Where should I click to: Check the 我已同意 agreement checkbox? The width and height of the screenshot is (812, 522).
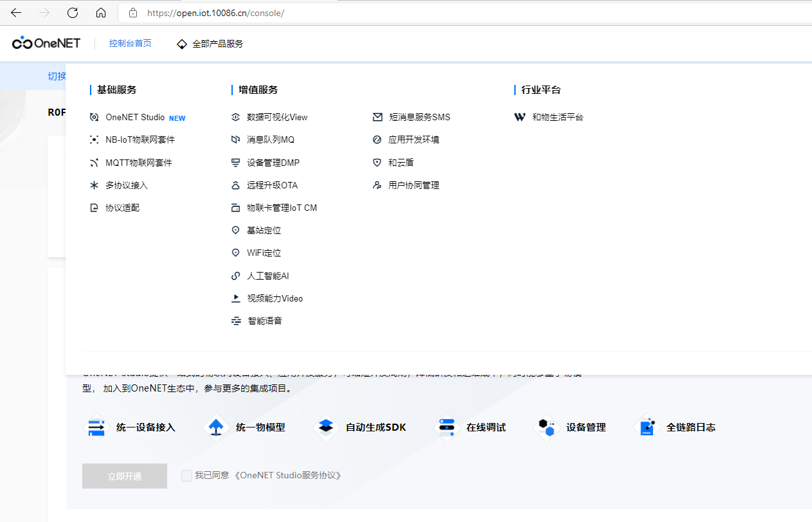pos(186,476)
